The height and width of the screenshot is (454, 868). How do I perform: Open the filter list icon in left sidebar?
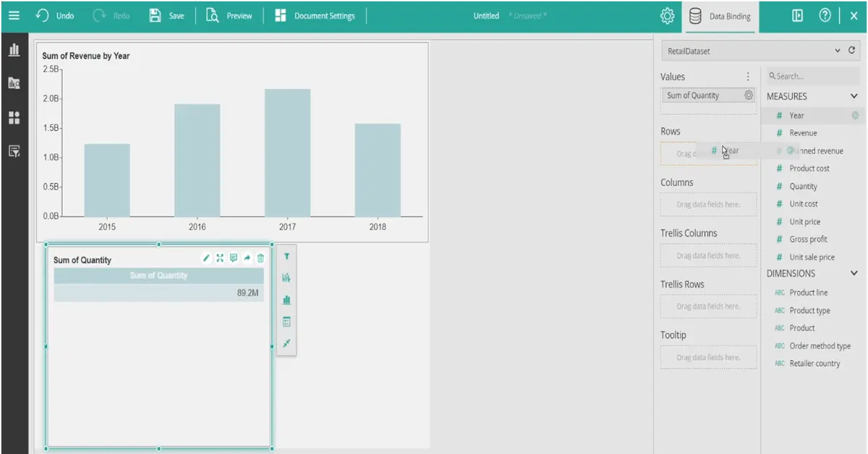click(x=14, y=151)
